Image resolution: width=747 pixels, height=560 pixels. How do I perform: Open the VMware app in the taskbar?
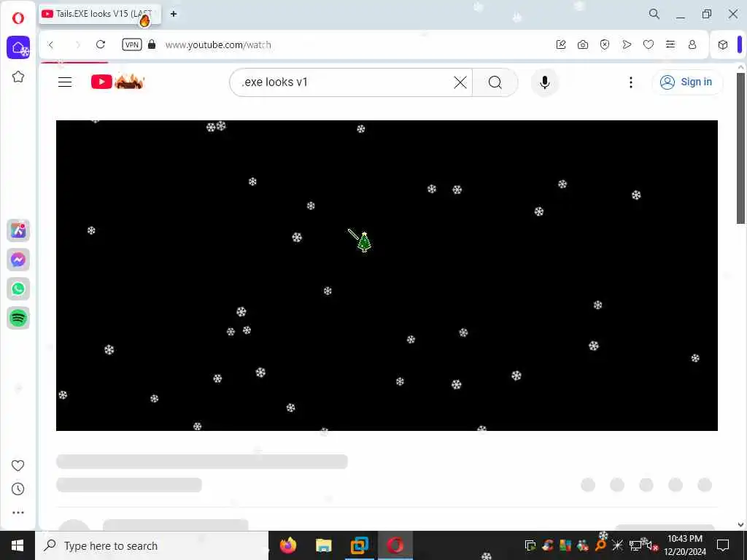(x=359, y=545)
